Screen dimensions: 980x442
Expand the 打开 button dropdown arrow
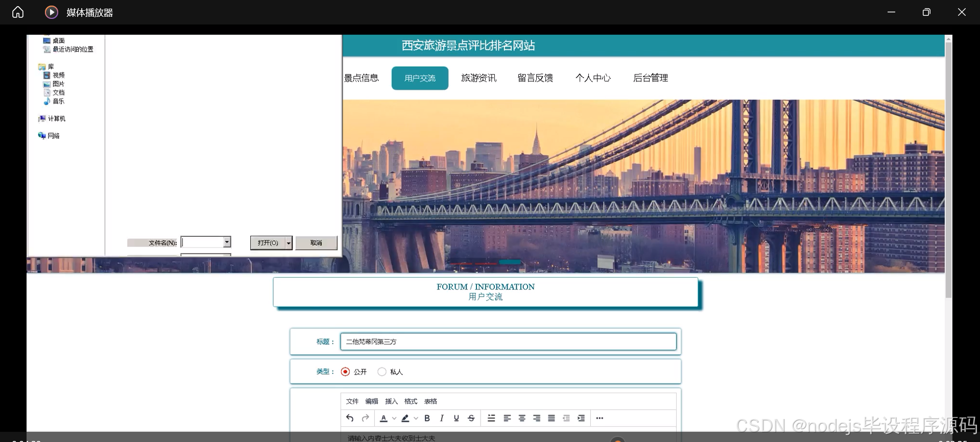(289, 243)
